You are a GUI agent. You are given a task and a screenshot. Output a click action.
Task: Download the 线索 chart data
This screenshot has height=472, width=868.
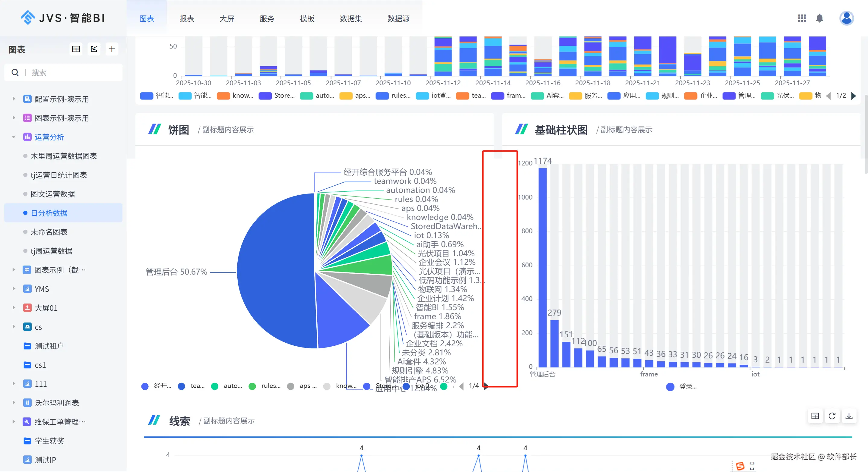click(x=849, y=416)
